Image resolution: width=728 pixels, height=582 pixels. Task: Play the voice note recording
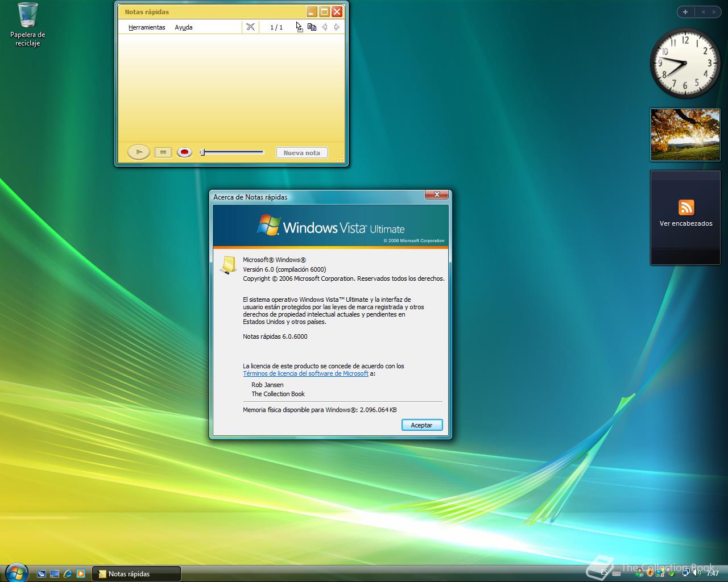tap(139, 152)
